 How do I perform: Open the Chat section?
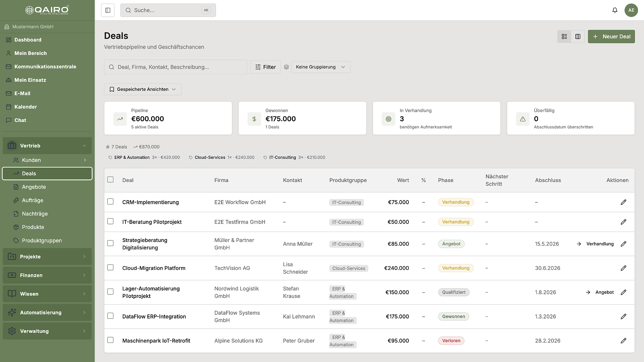click(x=20, y=120)
